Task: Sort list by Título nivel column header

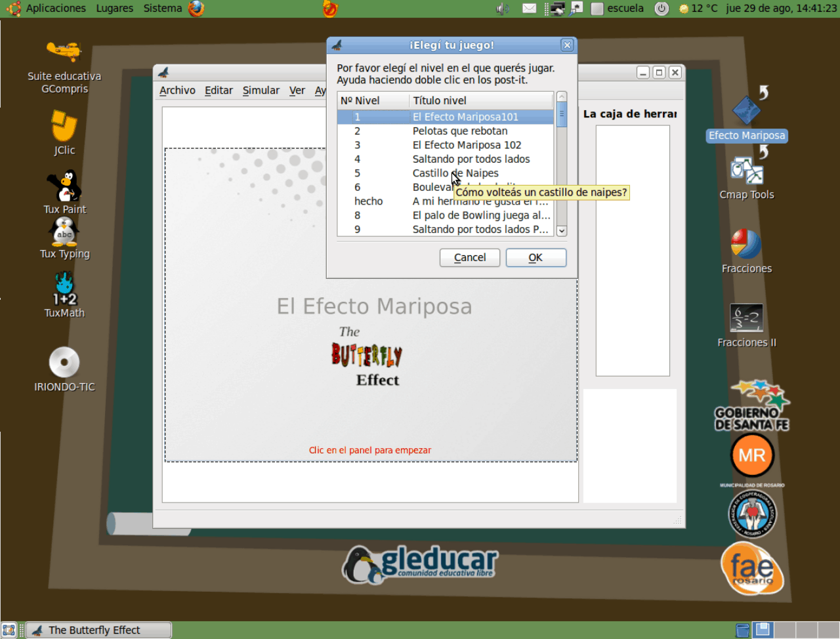Action: (x=480, y=100)
